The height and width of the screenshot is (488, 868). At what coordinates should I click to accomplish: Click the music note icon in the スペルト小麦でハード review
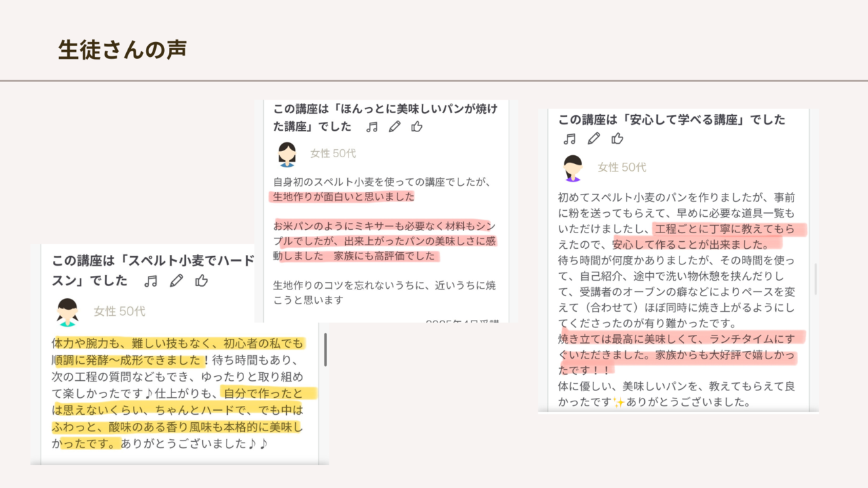[151, 281]
